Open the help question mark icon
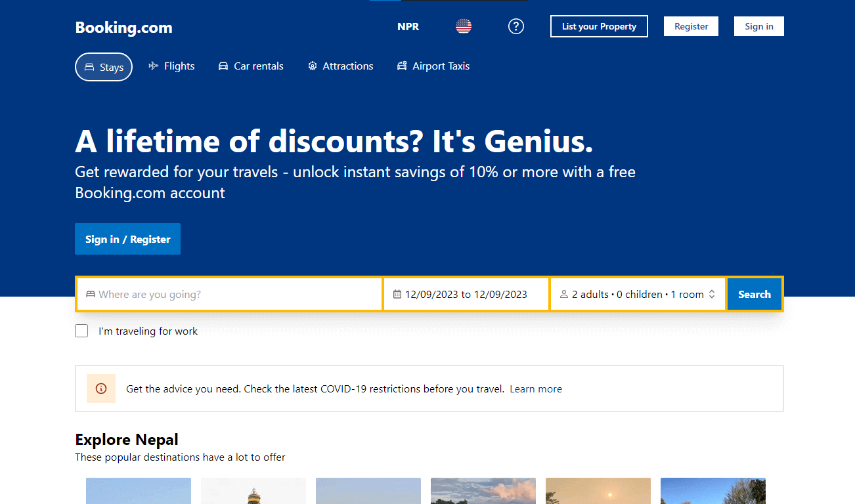Image resolution: width=855 pixels, height=504 pixels. [516, 26]
